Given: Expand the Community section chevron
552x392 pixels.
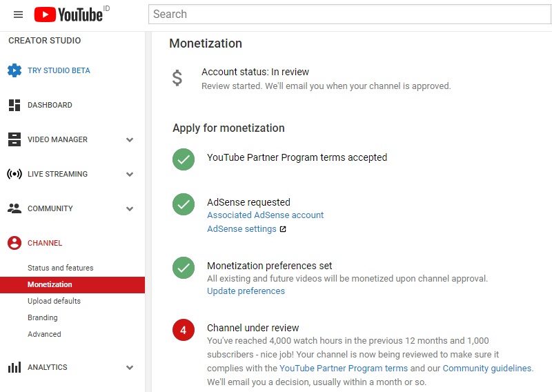Looking at the screenshot, I should [x=130, y=209].
